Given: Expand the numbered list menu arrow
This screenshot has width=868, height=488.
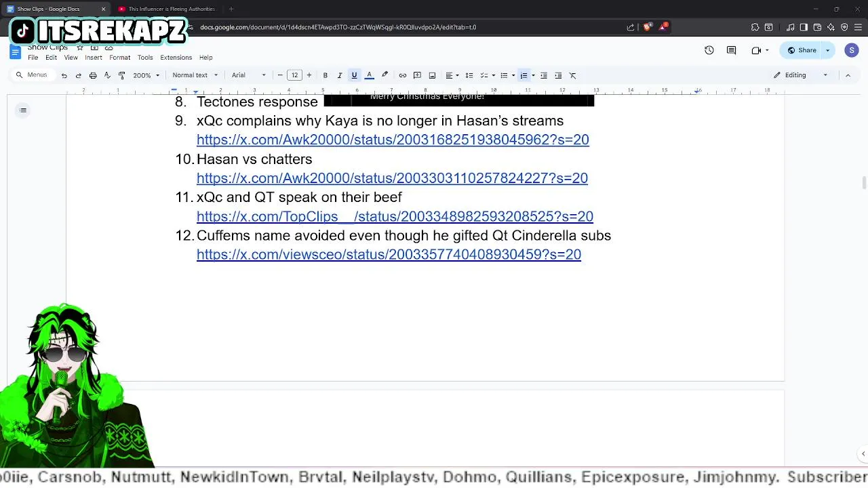Looking at the screenshot, I should coord(533,75).
